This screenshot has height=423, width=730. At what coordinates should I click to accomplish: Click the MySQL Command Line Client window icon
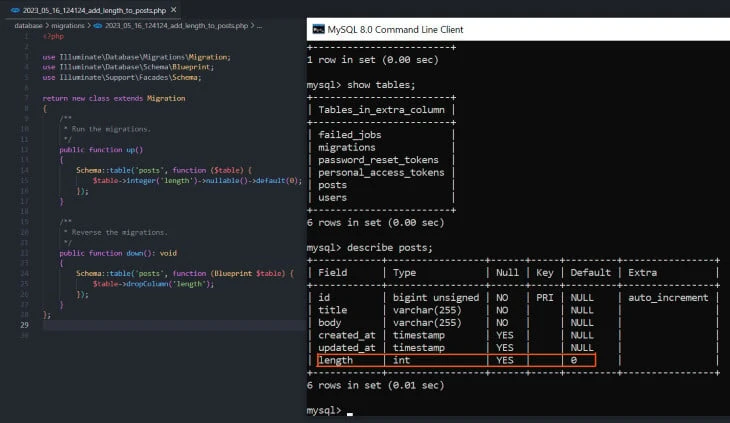pyautogui.click(x=318, y=29)
